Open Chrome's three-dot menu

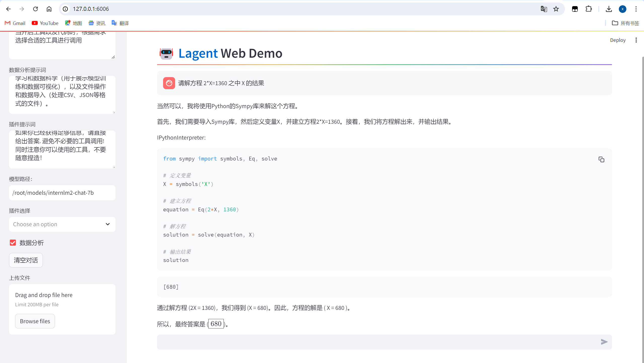tap(636, 9)
